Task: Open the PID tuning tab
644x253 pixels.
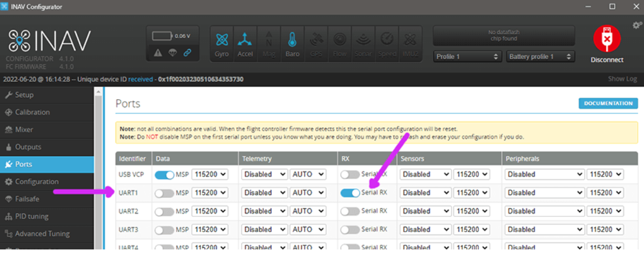Action: point(47,216)
